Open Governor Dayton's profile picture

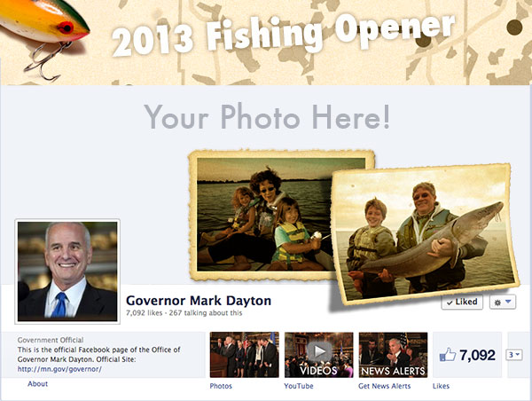coord(67,271)
